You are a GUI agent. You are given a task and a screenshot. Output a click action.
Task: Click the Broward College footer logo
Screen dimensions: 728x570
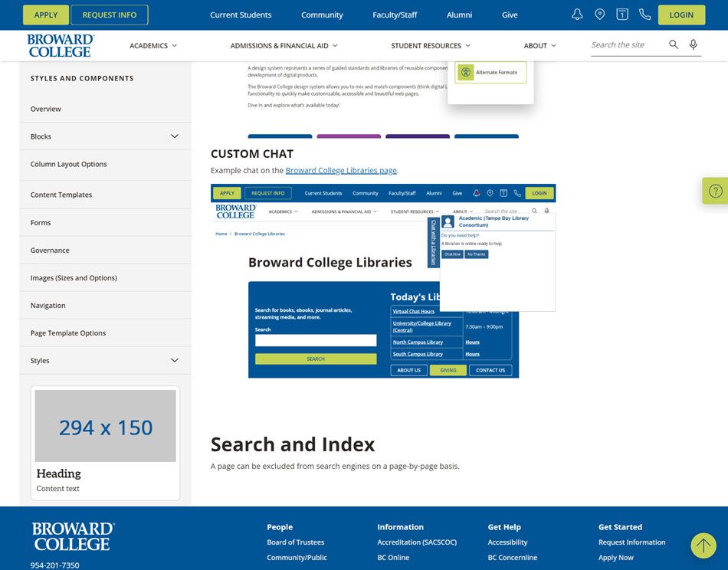coord(73,536)
